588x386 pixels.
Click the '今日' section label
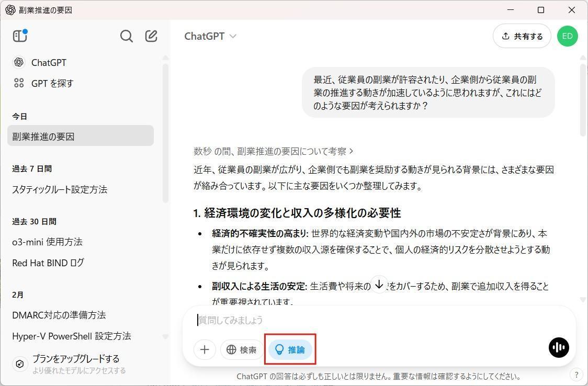(x=19, y=117)
